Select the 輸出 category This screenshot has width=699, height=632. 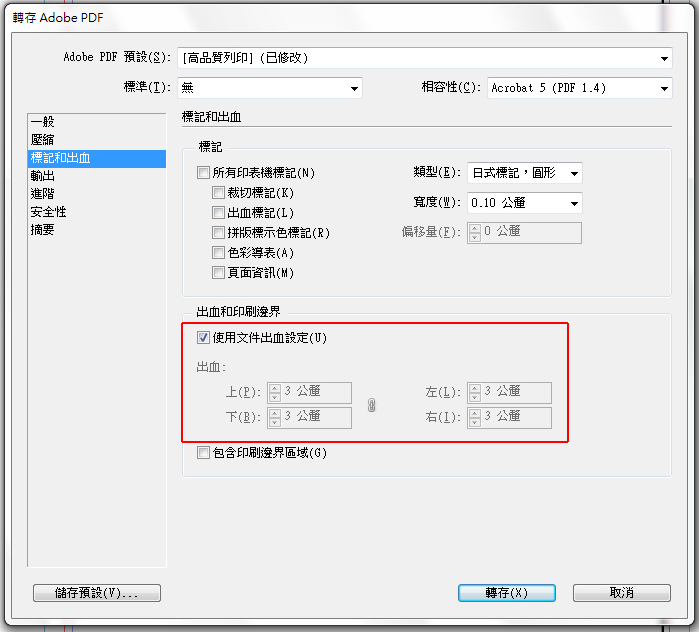[x=97, y=176]
